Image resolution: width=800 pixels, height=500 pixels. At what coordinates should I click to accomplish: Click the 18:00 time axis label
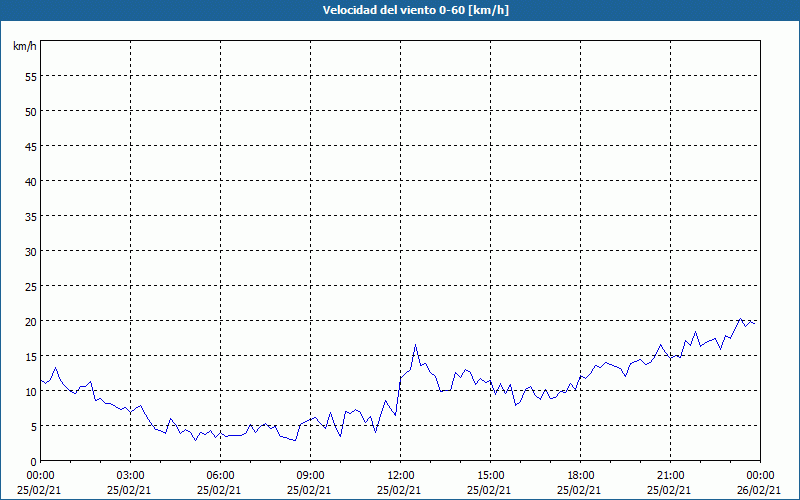coord(581,475)
